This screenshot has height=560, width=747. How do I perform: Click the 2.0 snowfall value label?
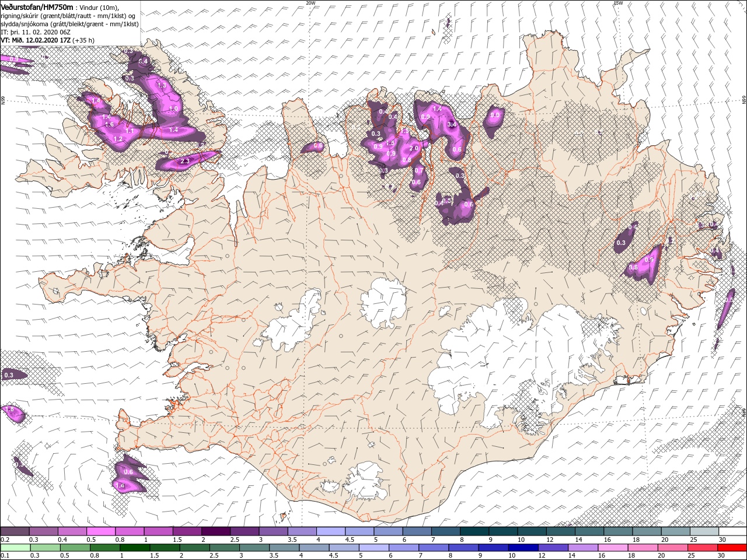click(x=414, y=149)
